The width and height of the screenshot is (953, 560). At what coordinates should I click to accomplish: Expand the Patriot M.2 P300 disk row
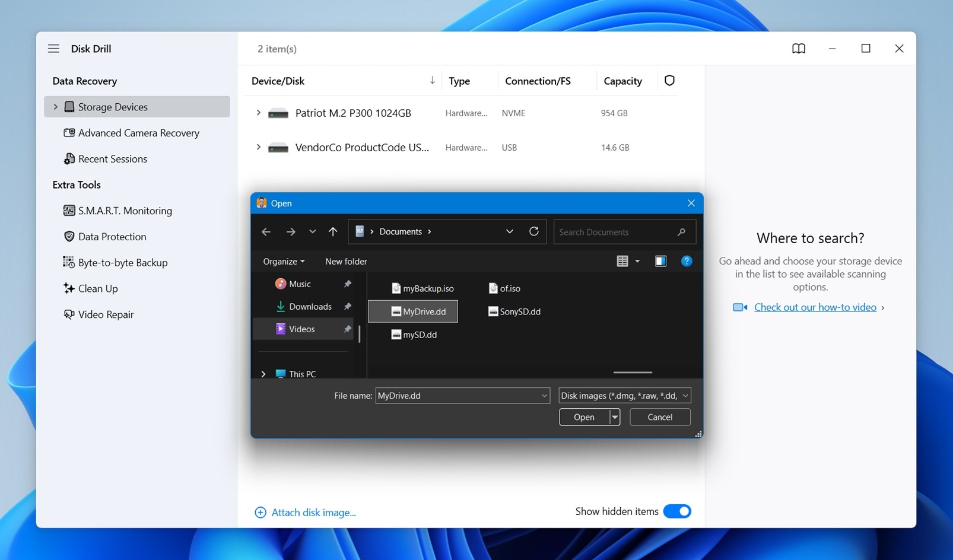click(258, 113)
